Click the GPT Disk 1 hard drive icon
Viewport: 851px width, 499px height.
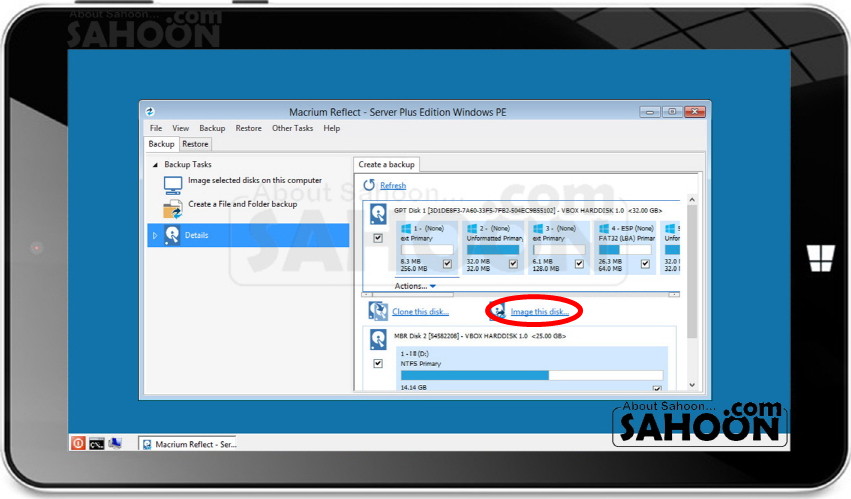tap(378, 214)
